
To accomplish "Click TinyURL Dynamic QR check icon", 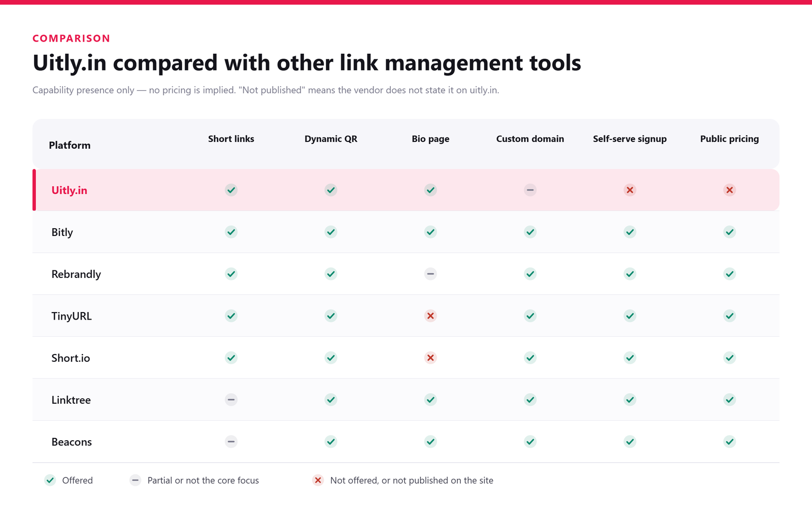I will coord(331,316).
